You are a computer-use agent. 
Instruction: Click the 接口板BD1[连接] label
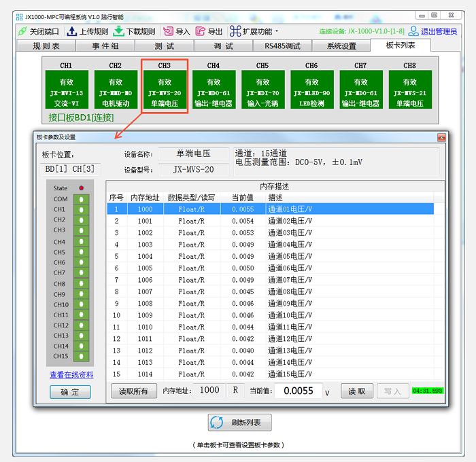[x=81, y=118]
